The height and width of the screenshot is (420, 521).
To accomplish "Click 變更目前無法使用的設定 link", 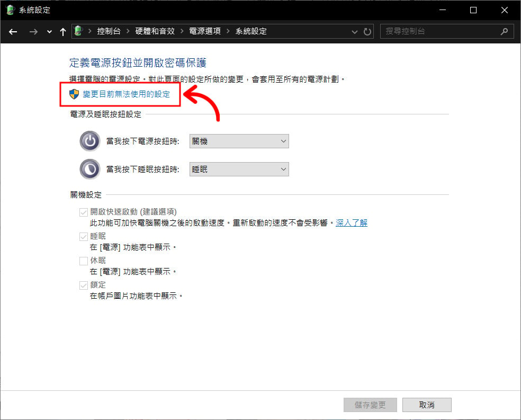I will point(127,94).
